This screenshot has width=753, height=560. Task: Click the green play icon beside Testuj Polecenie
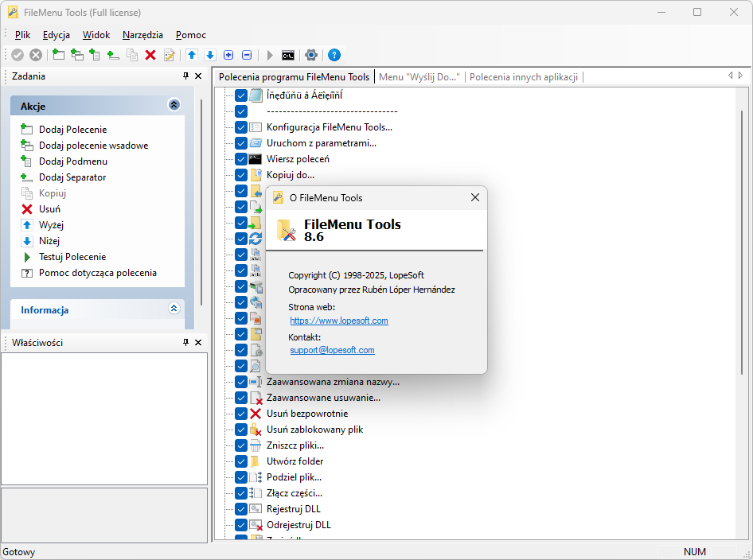pyautogui.click(x=27, y=257)
